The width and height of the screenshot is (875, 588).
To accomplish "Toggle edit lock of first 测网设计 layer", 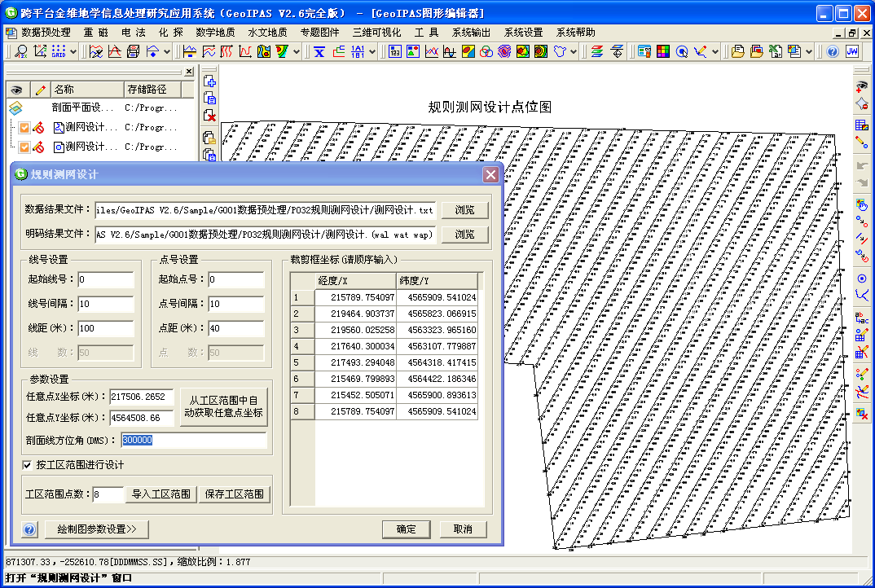I will point(38,128).
